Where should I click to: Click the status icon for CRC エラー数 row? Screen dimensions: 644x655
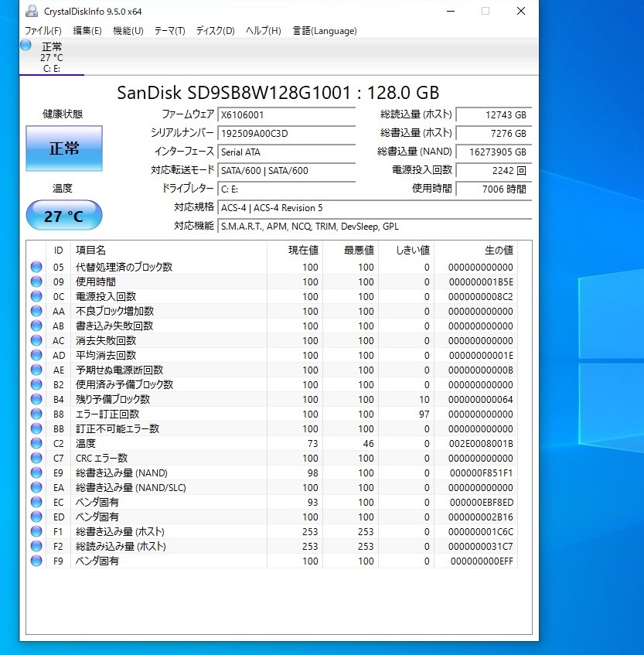pyautogui.click(x=36, y=459)
